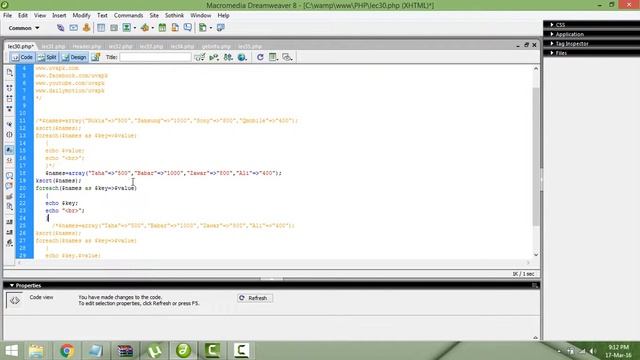Image resolution: width=640 pixels, height=360 pixels.
Task: Open the Common insert category dropdown
Action: pos(24,28)
